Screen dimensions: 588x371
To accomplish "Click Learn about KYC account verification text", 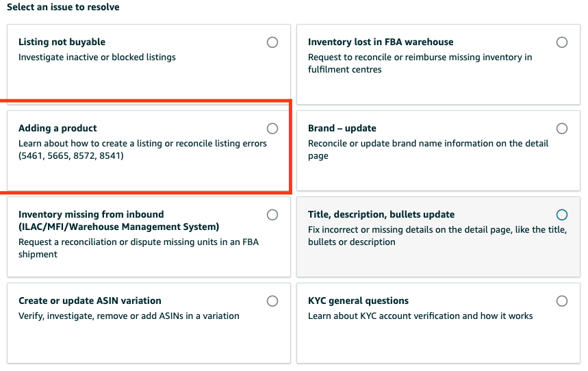I will pyautogui.click(x=420, y=316).
